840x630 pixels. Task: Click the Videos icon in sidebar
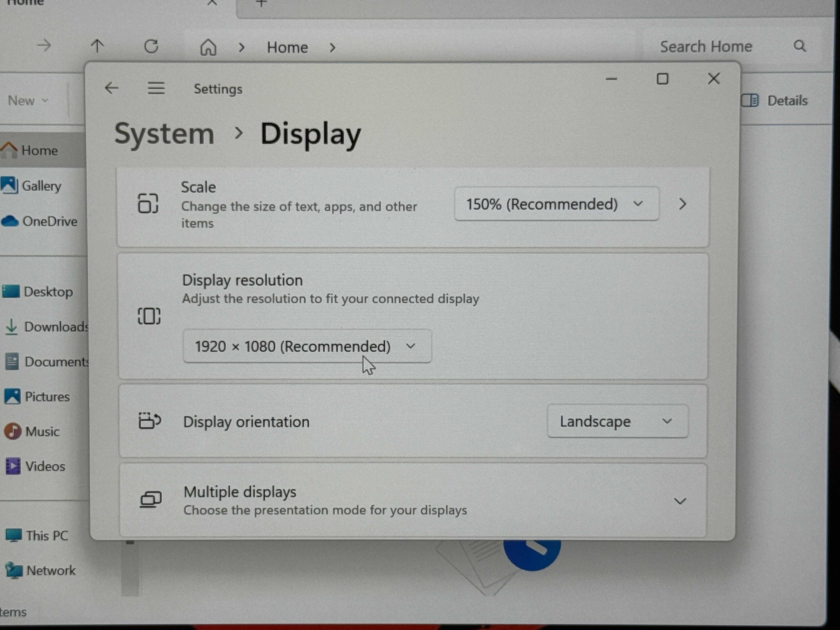point(13,466)
